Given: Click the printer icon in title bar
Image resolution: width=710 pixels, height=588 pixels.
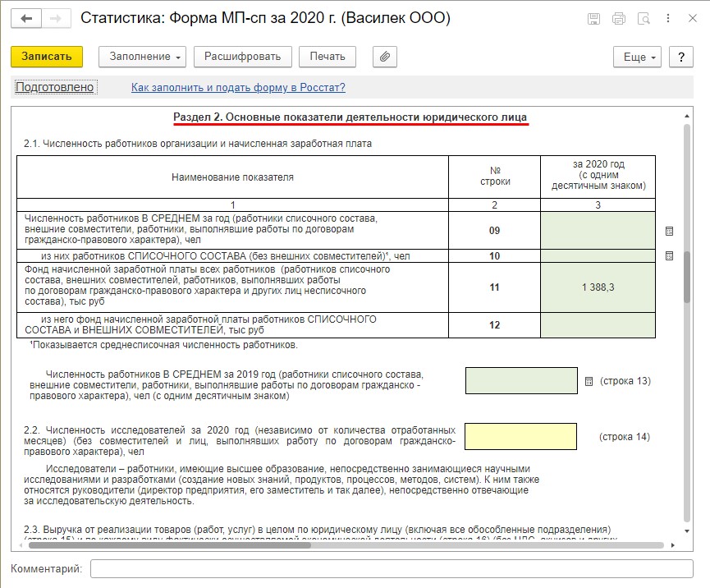Looking at the screenshot, I should 619,19.
